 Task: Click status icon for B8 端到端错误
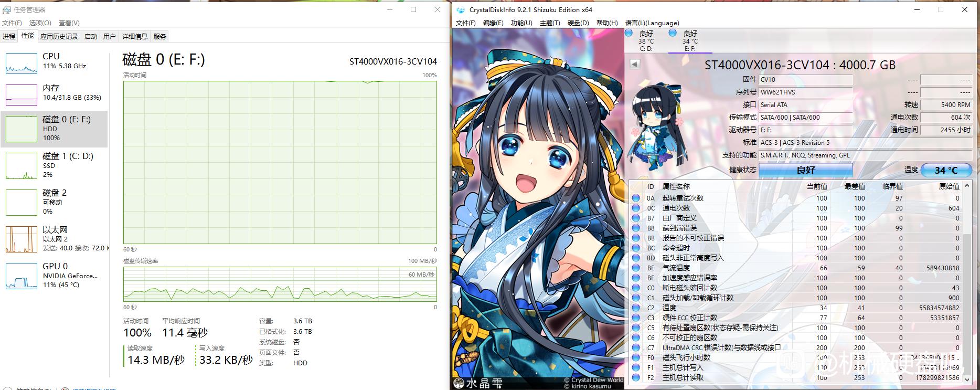pos(636,228)
